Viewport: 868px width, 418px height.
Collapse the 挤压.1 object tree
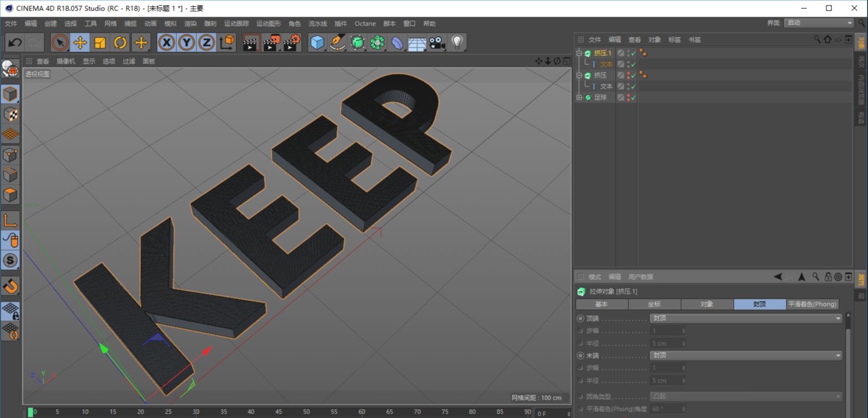point(579,53)
